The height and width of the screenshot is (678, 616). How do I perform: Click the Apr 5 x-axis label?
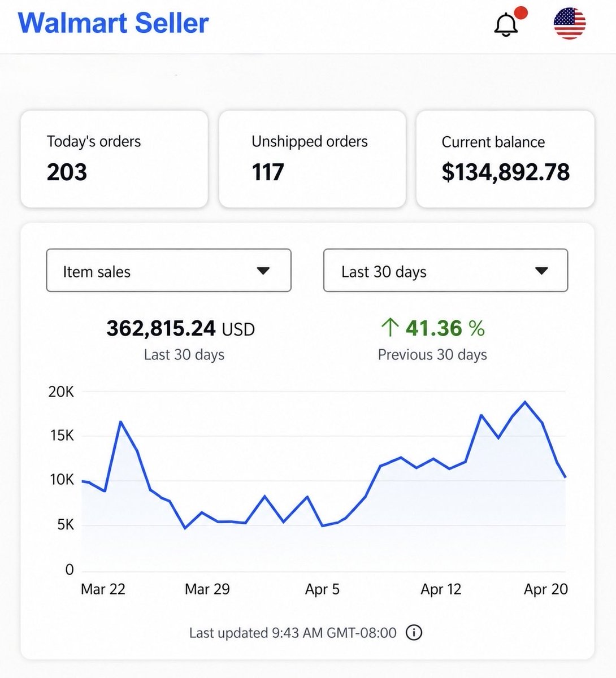[322, 589]
